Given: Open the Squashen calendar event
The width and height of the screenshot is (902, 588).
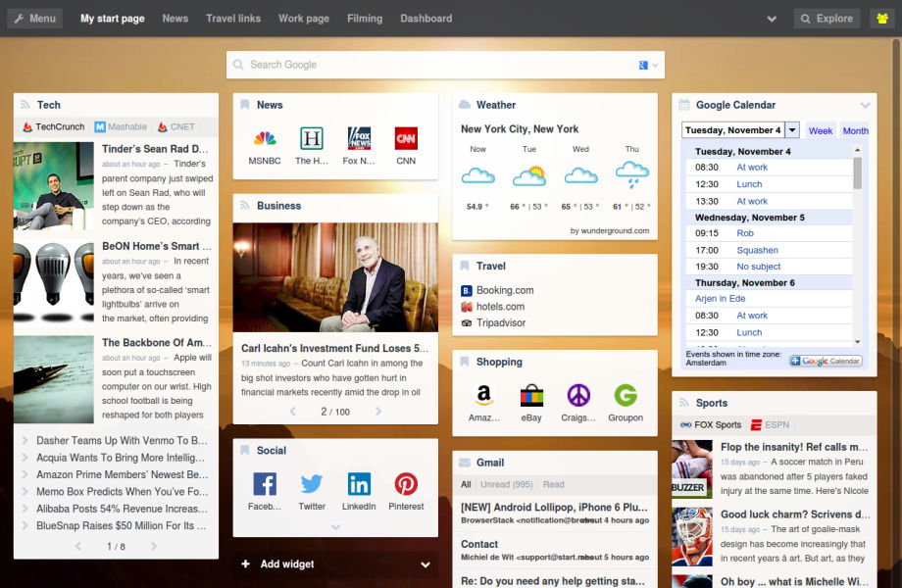Looking at the screenshot, I should (757, 250).
